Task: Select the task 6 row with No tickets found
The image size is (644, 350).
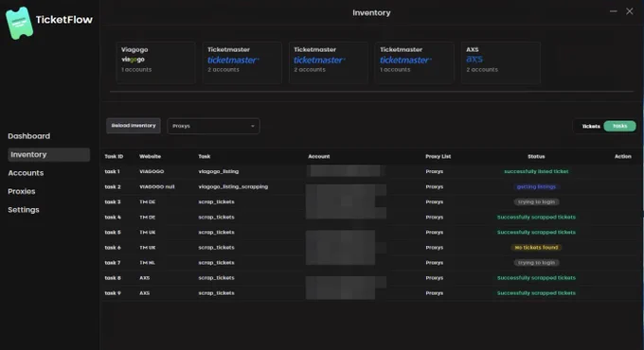Action: click(x=369, y=248)
